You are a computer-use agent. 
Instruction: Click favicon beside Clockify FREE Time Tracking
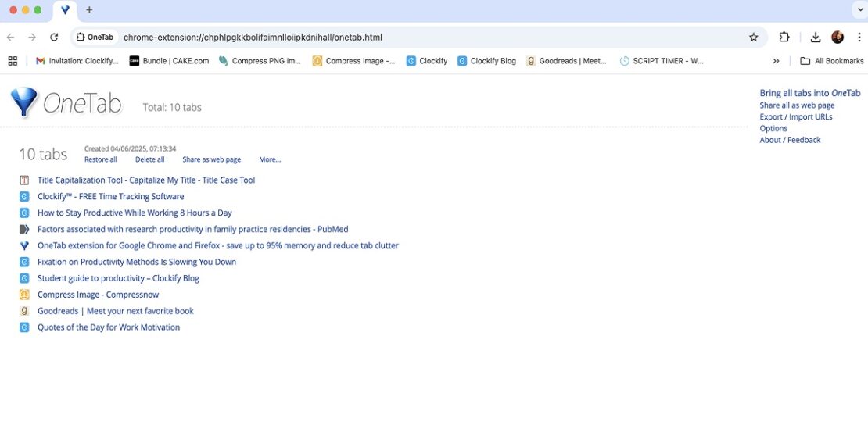point(24,196)
